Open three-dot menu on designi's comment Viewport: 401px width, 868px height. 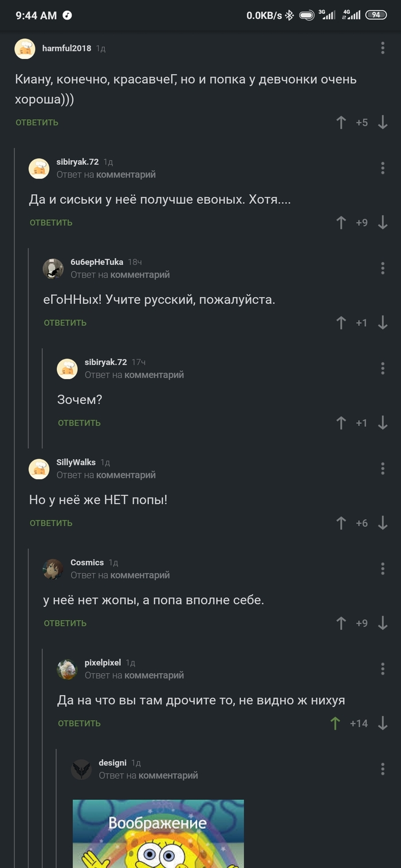383,769
